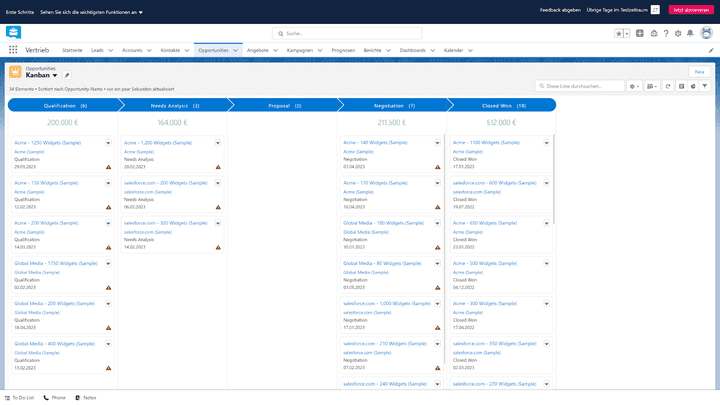Click 'Diese Liste durchsuchen' search field
The height and width of the screenshot is (405, 720).
(580, 86)
